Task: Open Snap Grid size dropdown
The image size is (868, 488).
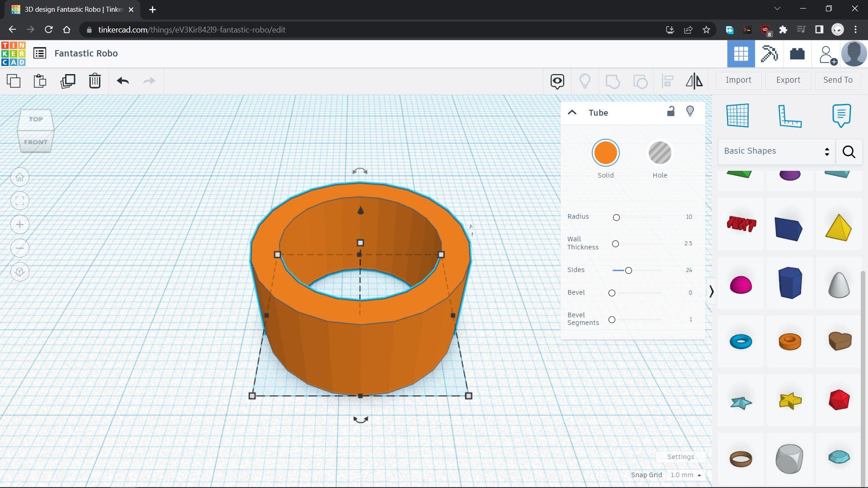Action: [685, 475]
